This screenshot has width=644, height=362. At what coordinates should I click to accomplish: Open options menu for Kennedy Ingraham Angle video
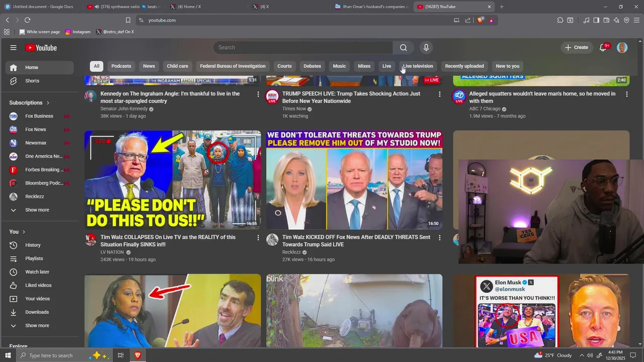pos(258,94)
